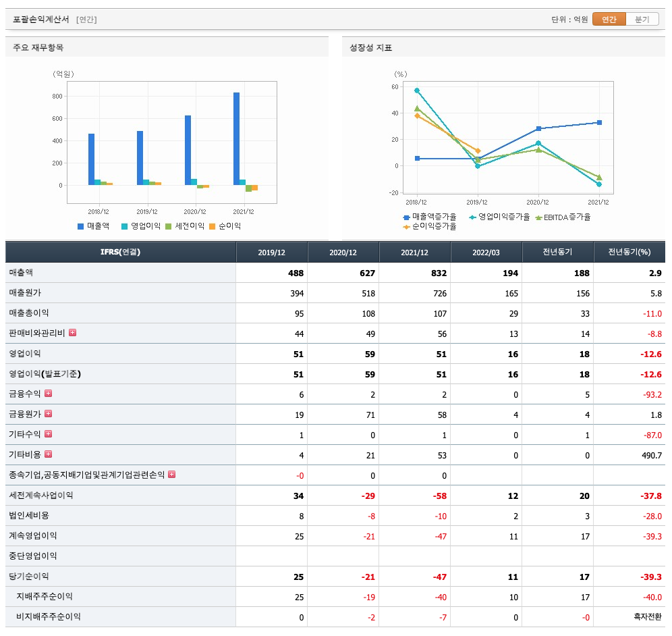Click the 중단영업이익 row label
This screenshot has width=672, height=636.
click(33, 556)
